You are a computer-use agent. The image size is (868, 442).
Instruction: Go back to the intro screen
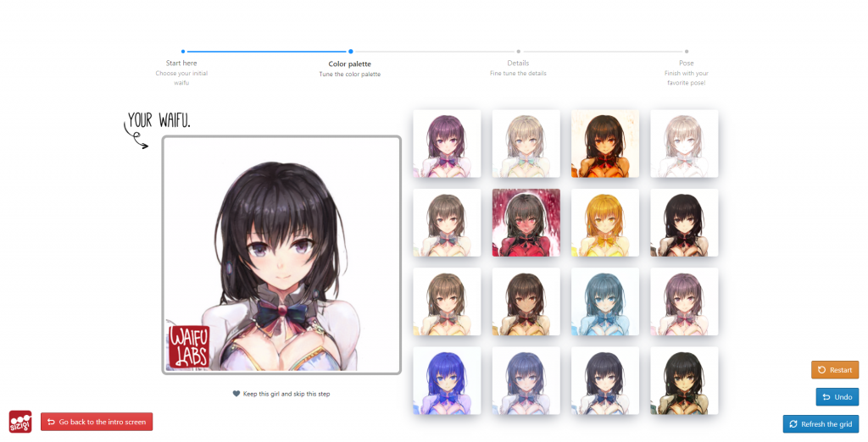pos(97,422)
